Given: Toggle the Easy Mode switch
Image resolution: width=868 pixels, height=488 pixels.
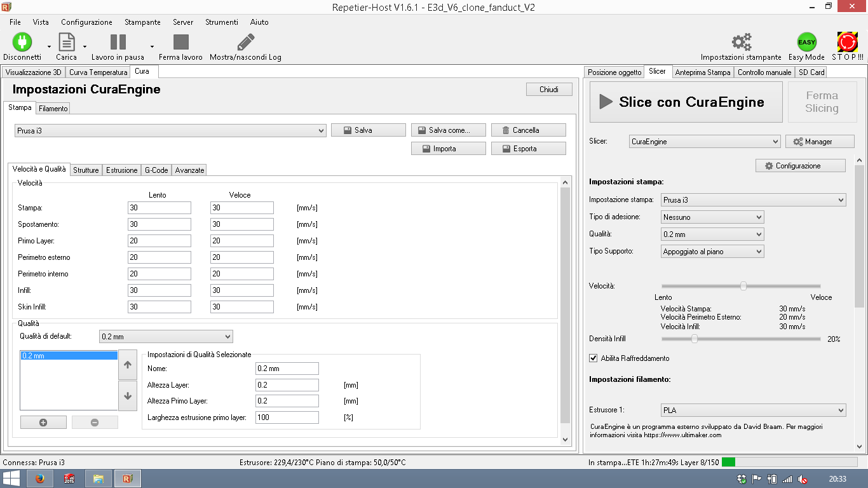Looking at the screenshot, I should point(806,42).
